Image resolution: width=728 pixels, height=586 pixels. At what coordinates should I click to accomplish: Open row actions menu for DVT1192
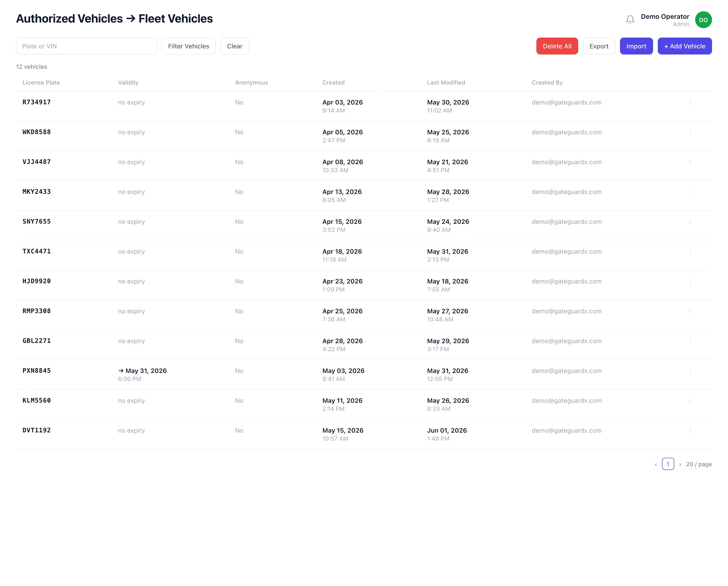pos(690,431)
